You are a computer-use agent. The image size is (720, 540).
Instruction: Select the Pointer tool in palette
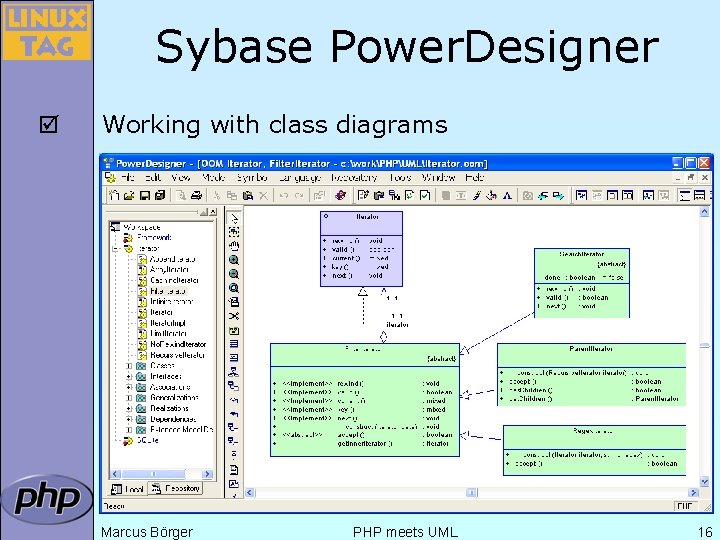[x=234, y=218]
